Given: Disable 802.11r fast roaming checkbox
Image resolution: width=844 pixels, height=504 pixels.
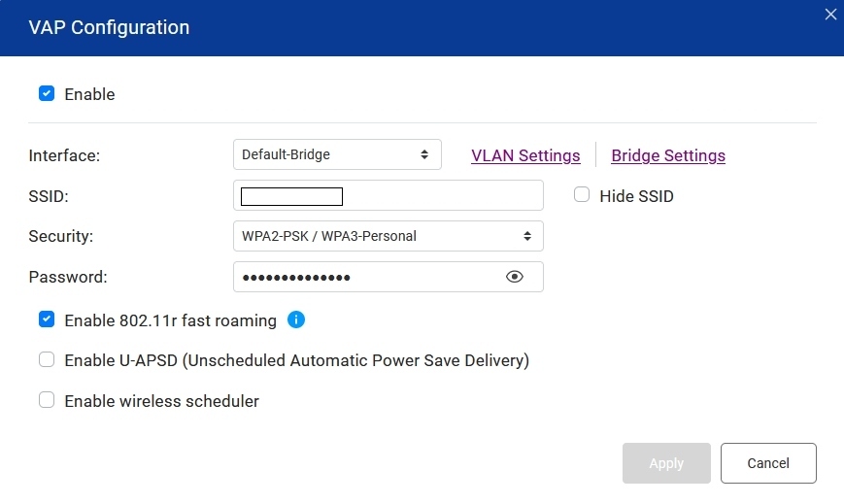Looking at the screenshot, I should coord(47,319).
